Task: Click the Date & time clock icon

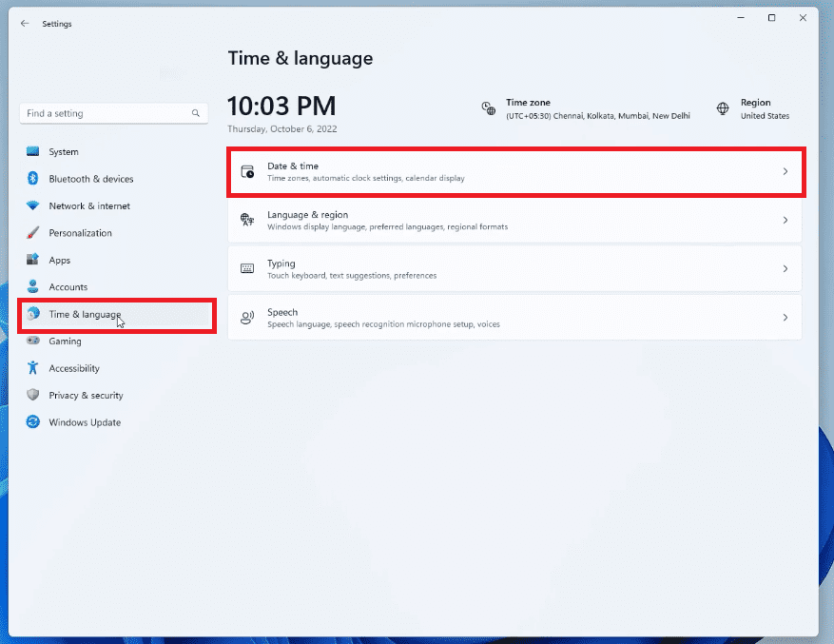Action: 248,170
